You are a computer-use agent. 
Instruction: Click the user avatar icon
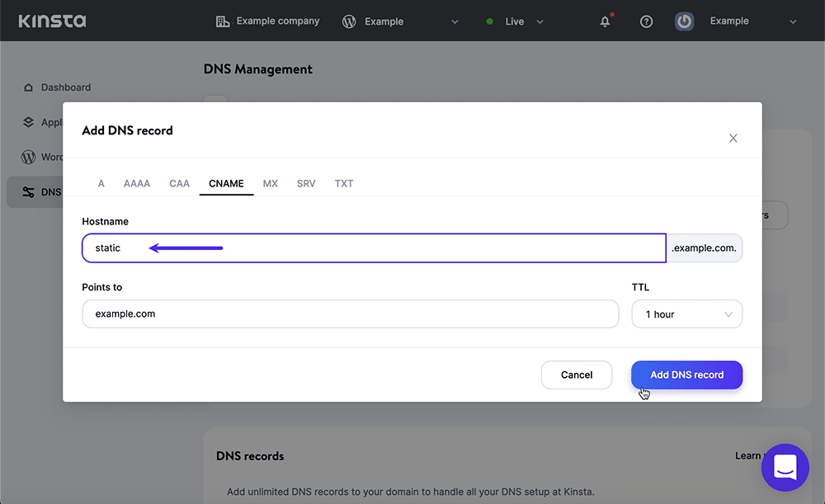(684, 21)
